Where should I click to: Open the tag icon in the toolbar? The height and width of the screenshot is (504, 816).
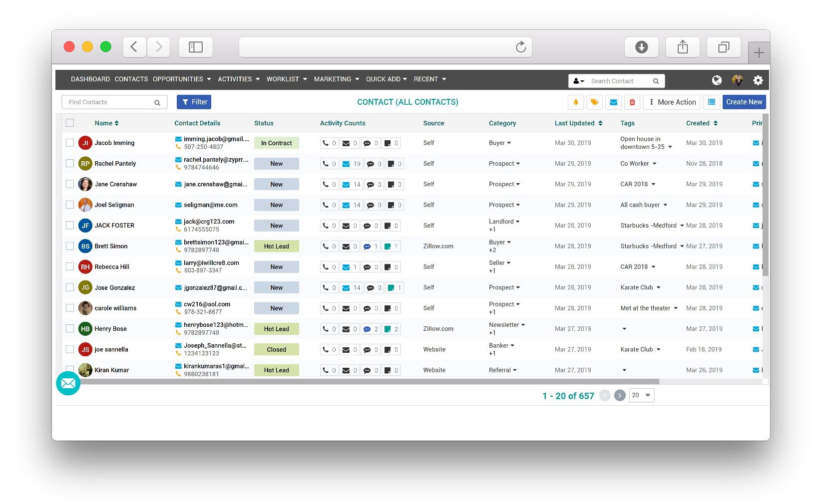click(x=594, y=102)
